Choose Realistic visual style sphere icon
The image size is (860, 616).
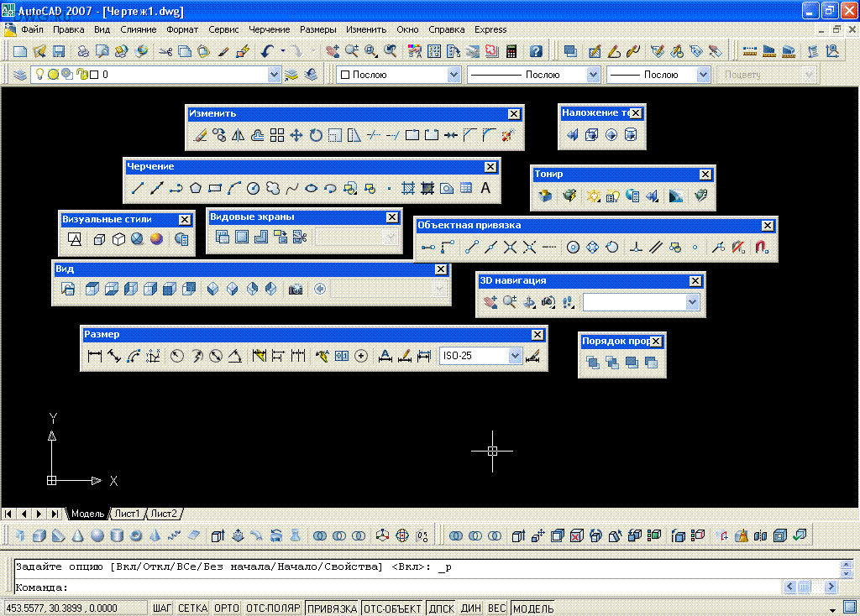coord(156,239)
